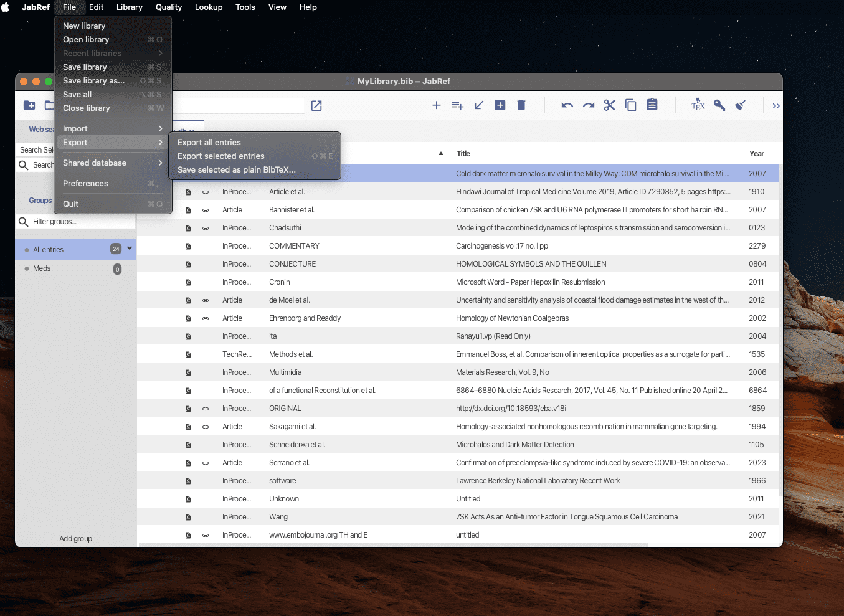Sort table by Year column header
The width and height of the screenshot is (844, 616).
[x=756, y=154]
